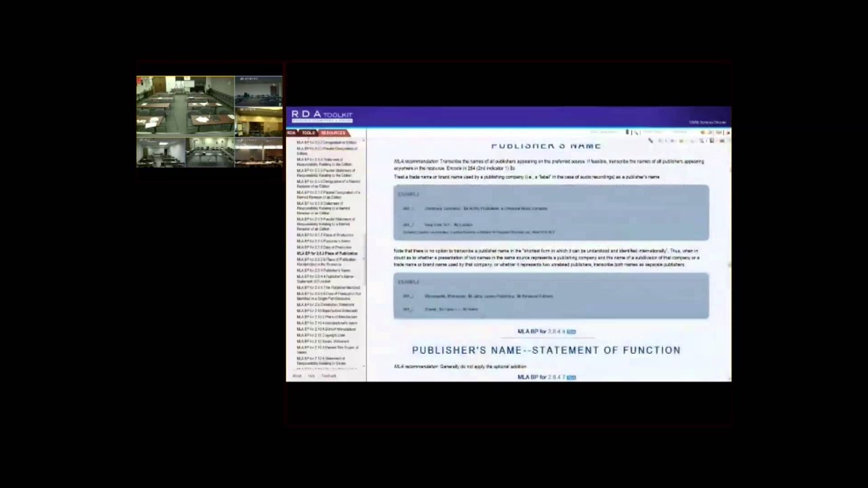Click the sidebar scroll up arrow
Viewport: 868px width, 488px height.
pos(364,140)
